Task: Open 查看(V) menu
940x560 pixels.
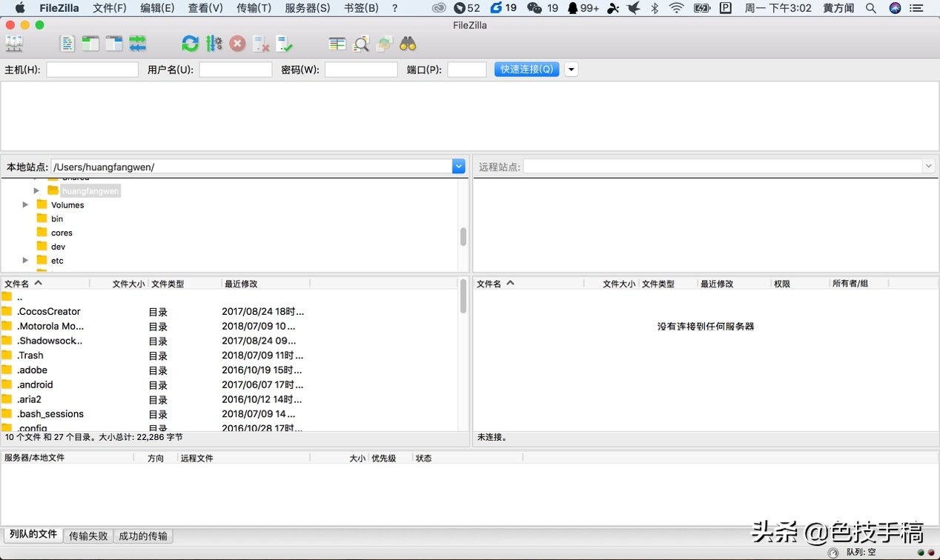Action: [x=205, y=8]
